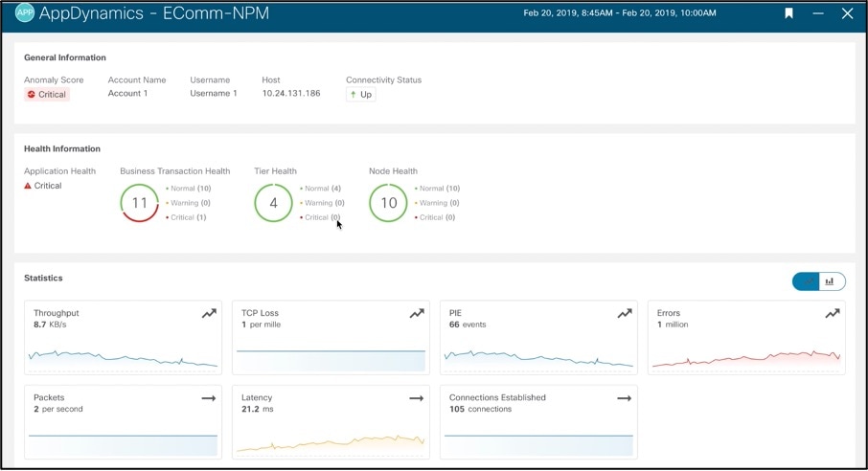Click the Account 1 value

(x=127, y=93)
